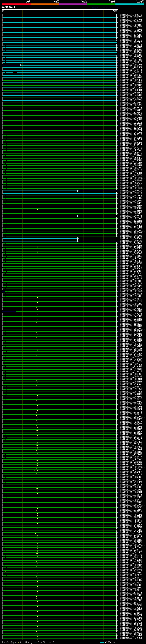
Task: Select hit label UniRef100_Q0RPV1
Action: 131,276
